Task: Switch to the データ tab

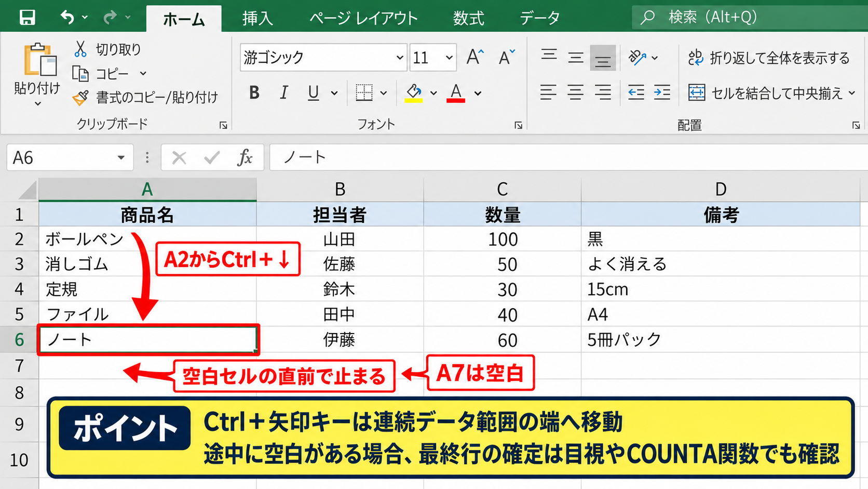Action: (540, 18)
